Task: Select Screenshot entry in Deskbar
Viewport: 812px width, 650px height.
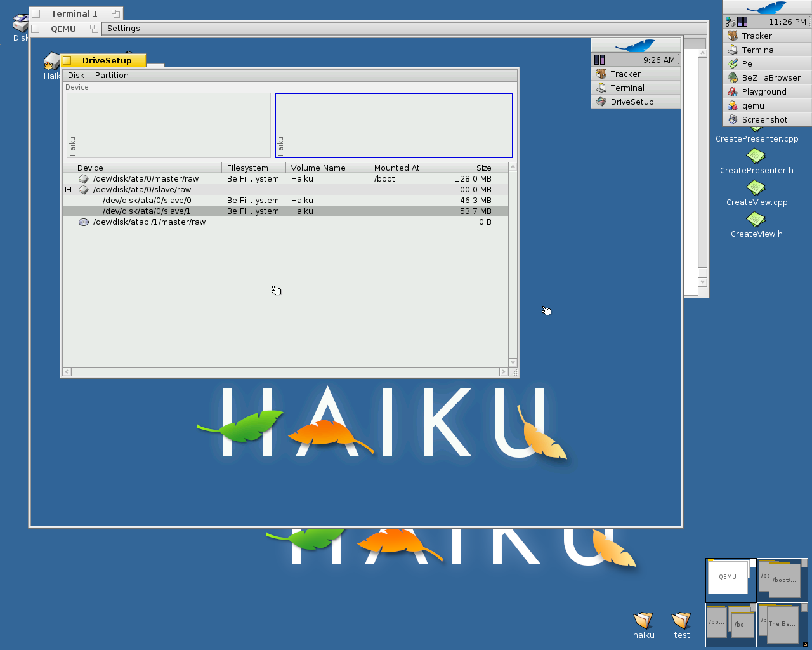Action: (766, 120)
